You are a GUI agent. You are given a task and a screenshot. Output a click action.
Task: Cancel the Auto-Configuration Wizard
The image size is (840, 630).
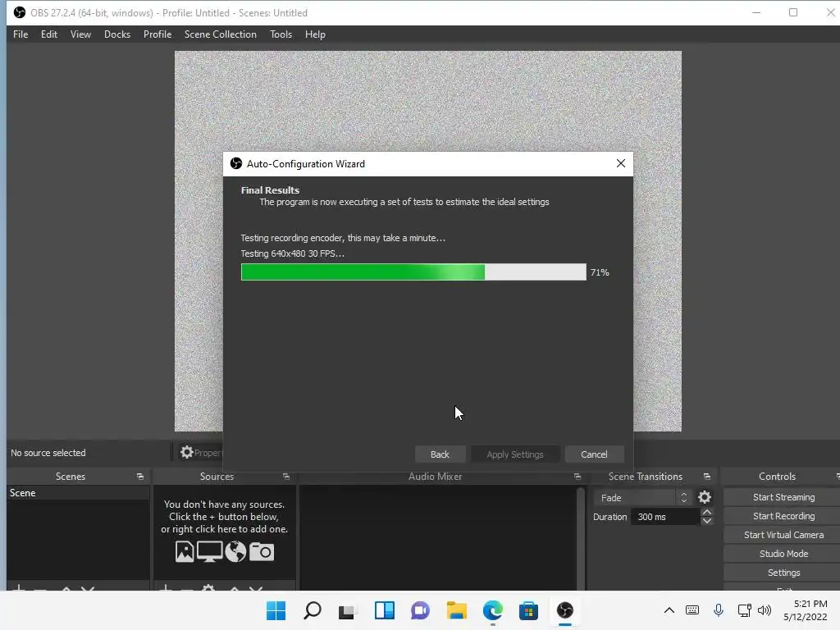click(x=594, y=454)
